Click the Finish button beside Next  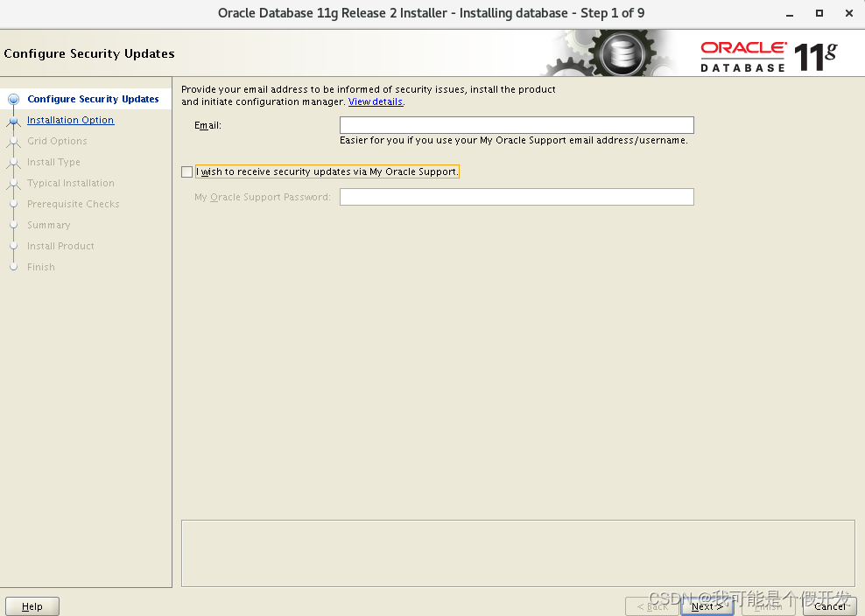[x=768, y=606]
